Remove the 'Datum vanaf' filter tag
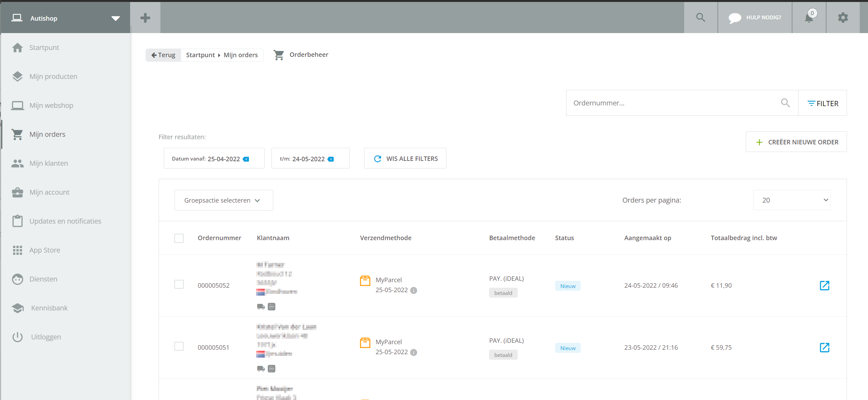 (x=246, y=159)
